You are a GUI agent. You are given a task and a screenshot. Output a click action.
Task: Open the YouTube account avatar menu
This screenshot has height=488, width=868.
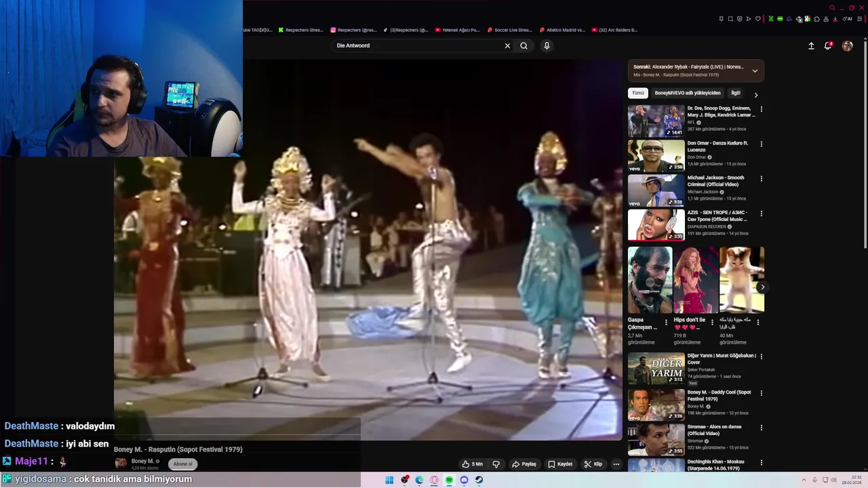point(847,45)
